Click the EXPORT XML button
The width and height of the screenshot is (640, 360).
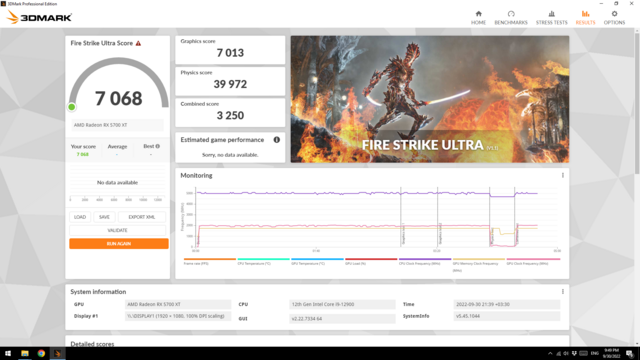click(142, 217)
